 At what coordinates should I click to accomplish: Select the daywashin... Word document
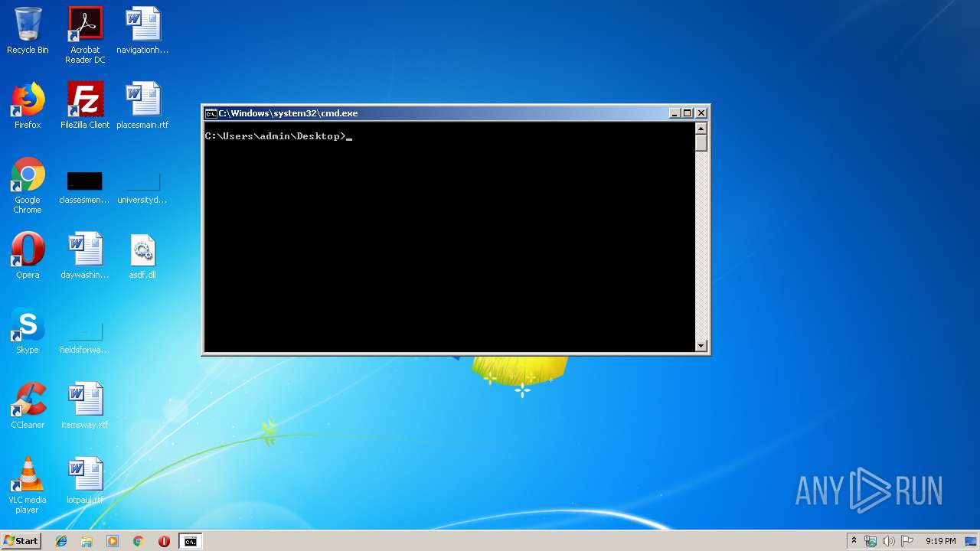pyautogui.click(x=85, y=256)
